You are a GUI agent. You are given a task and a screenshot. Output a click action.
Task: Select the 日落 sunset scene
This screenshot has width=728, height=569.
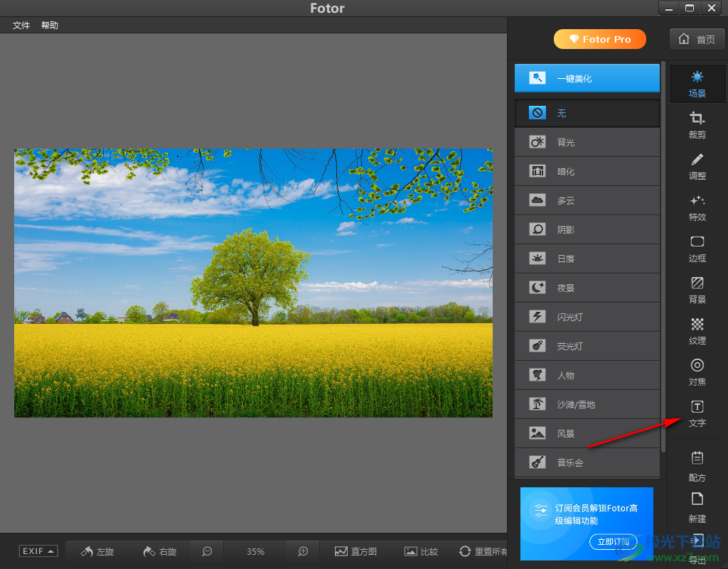click(x=587, y=259)
